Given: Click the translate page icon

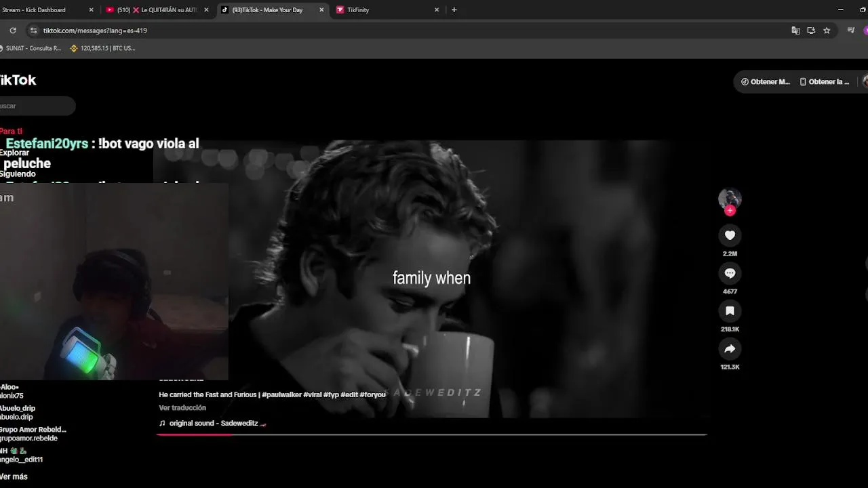Looking at the screenshot, I should pyautogui.click(x=795, y=30).
